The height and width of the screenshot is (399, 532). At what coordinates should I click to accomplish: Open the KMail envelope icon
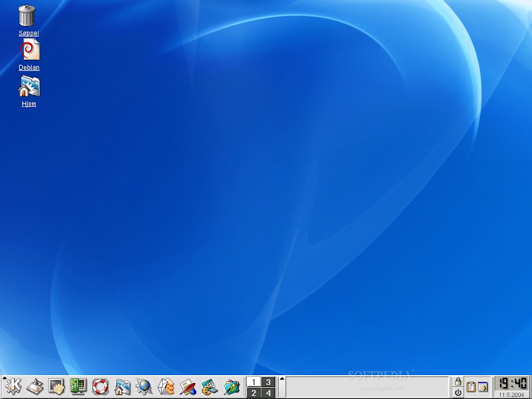(166, 386)
